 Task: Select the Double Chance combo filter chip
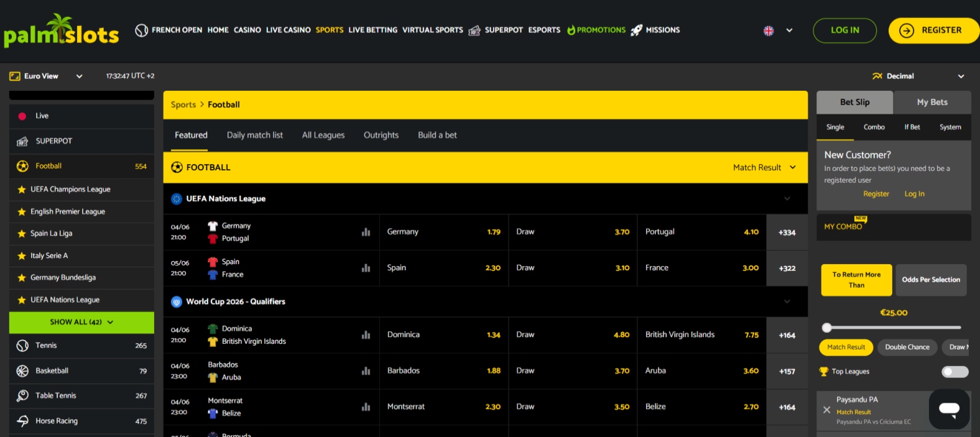click(907, 347)
